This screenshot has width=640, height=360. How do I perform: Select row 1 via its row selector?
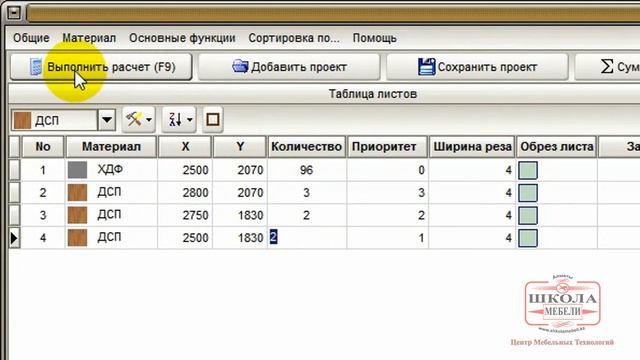(x=15, y=170)
